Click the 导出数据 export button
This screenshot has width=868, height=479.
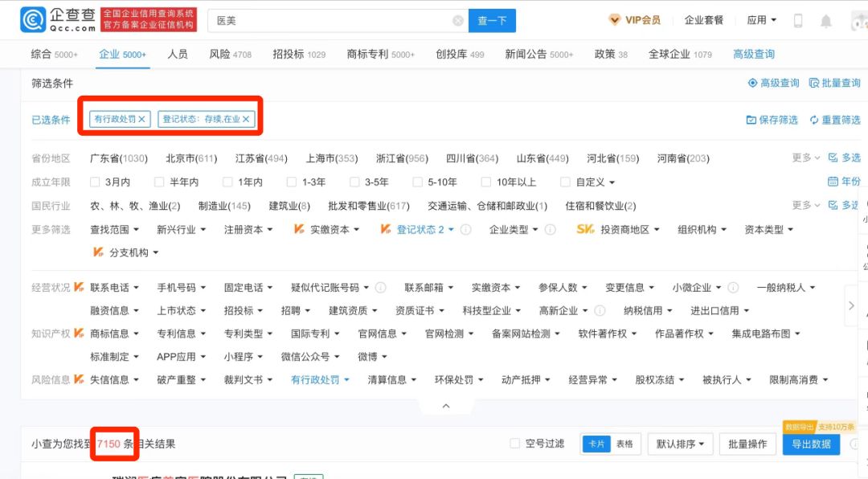point(810,444)
